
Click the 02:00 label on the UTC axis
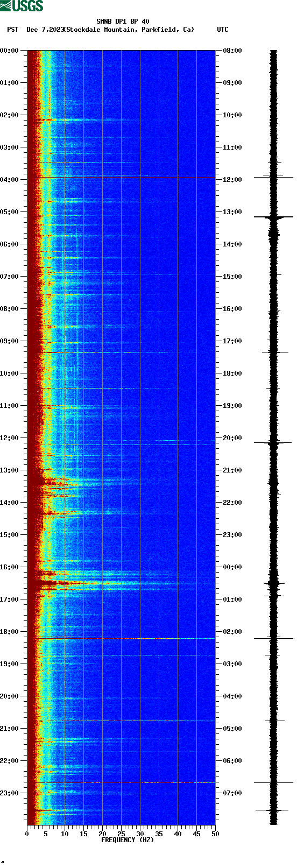tap(232, 632)
